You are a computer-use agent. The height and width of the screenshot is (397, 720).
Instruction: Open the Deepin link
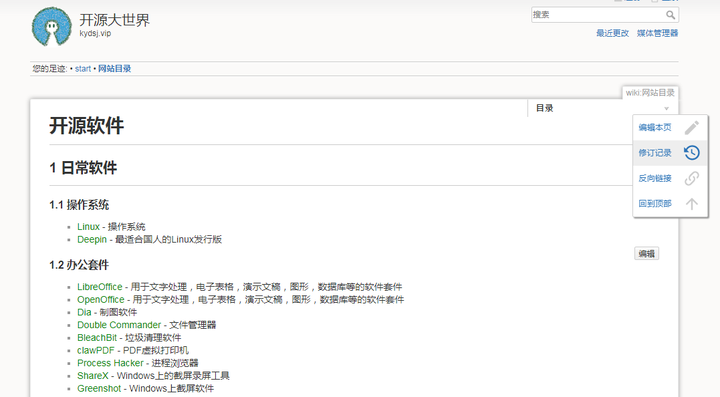coord(92,240)
